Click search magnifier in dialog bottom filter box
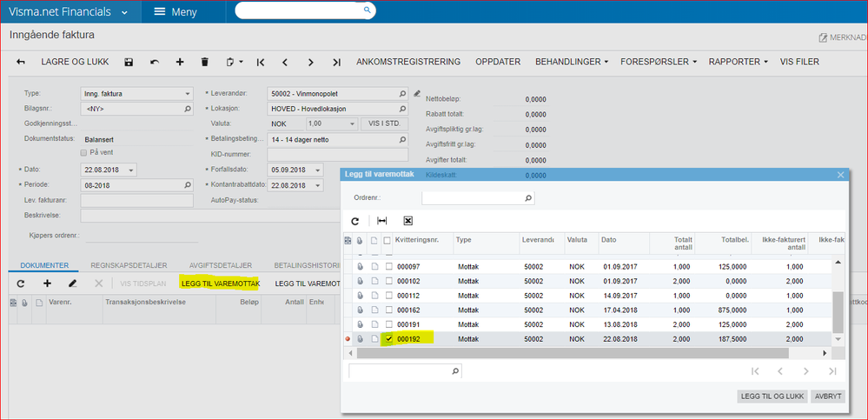 coord(455,371)
